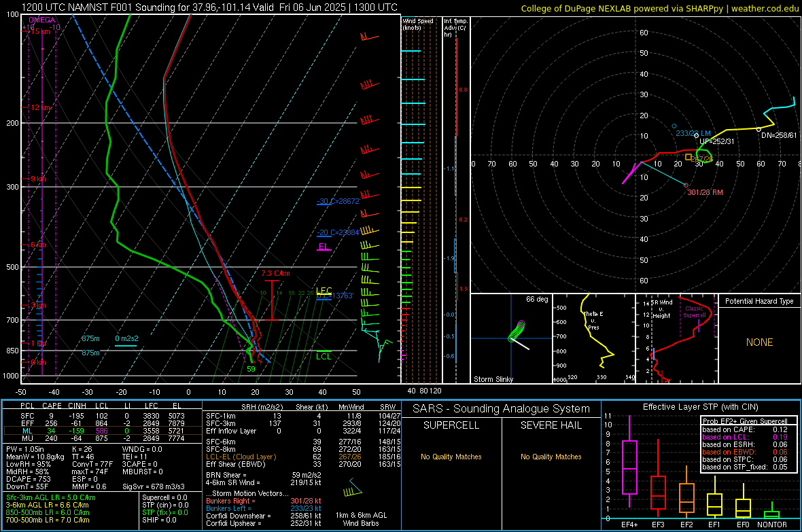
Task: Click the magenta 'based on LCL:' legend entry
Action: [745, 437]
